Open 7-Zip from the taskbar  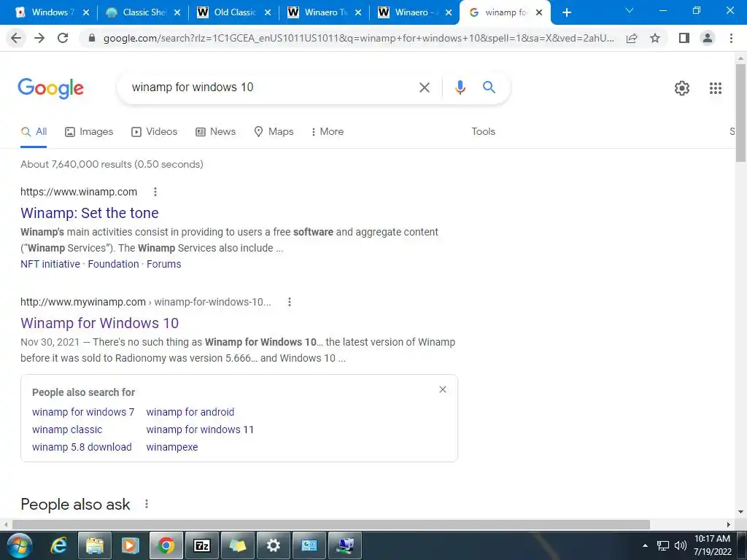coord(202,545)
